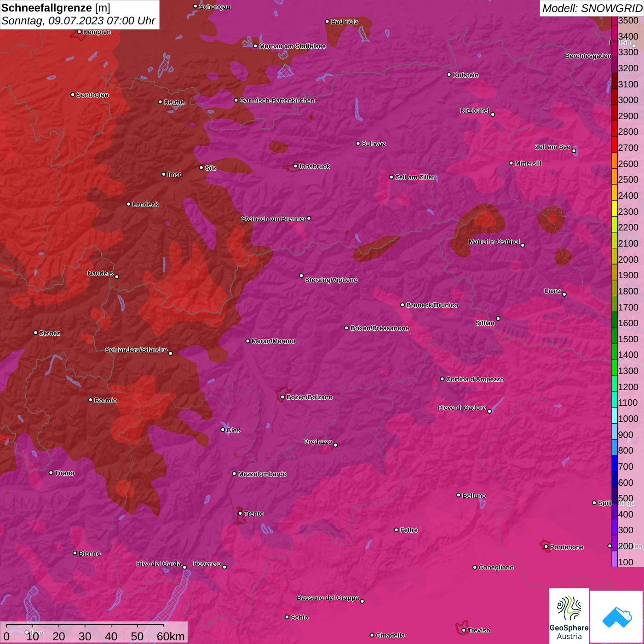This screenshot has width=644, height=644.
Task: Click the GeoSphere Austria logo
Action: [x=569, y=616]
